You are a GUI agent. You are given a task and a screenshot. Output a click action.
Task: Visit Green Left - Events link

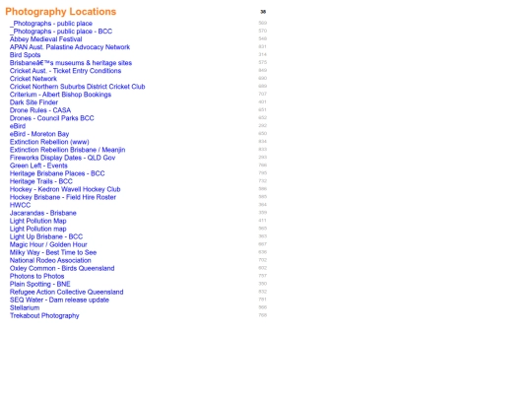click(38, 166)
